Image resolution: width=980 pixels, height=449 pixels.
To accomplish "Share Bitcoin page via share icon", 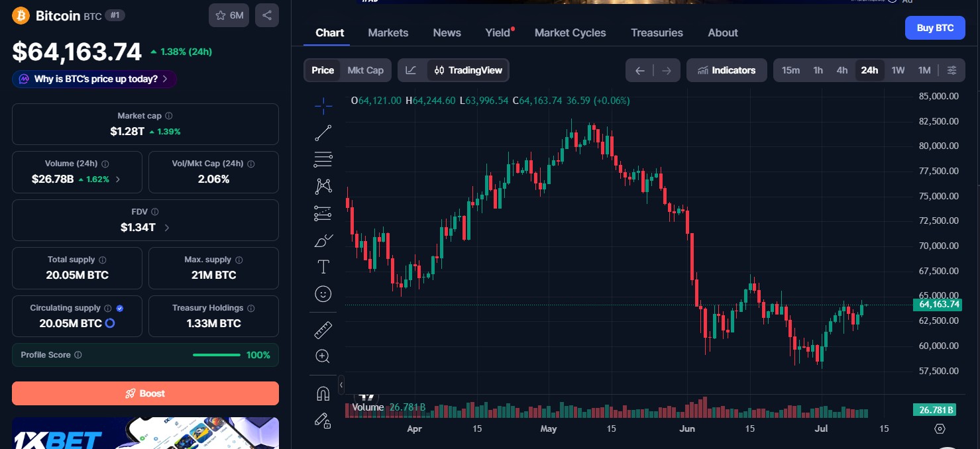I will 267,15.
